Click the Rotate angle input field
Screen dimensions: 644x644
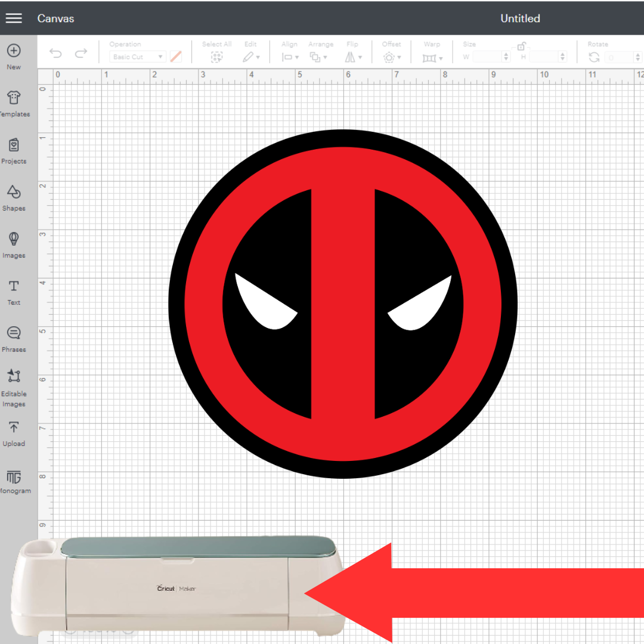(x=620, y=57)
